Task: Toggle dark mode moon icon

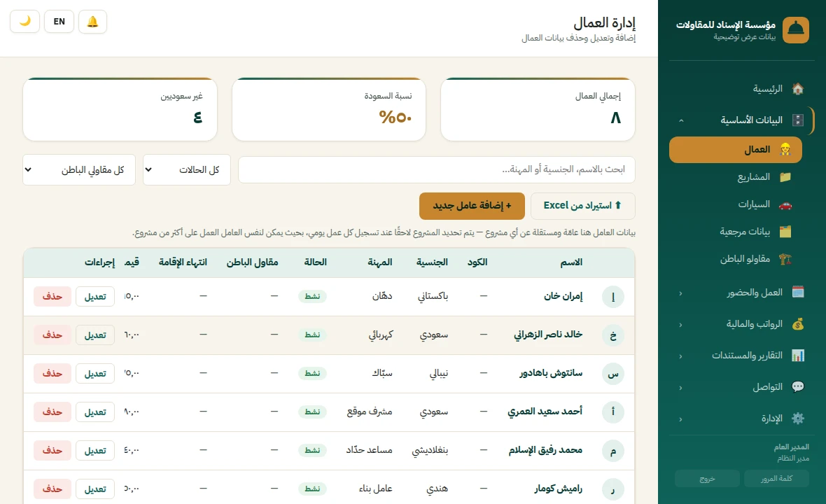Action: tap(24, 22)
